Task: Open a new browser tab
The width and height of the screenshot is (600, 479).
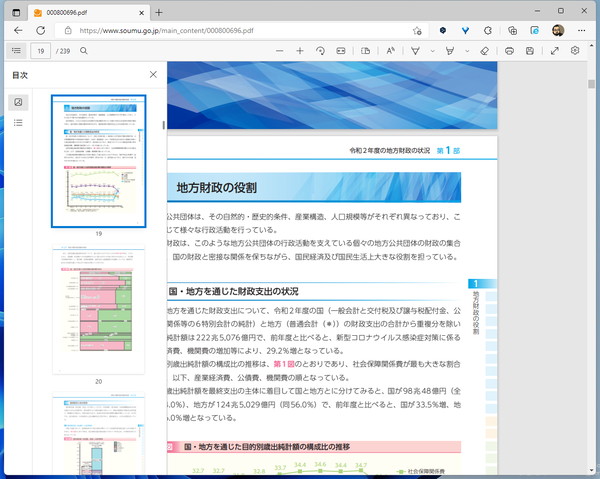Action: pyautogui.click(x=160, y=13)
